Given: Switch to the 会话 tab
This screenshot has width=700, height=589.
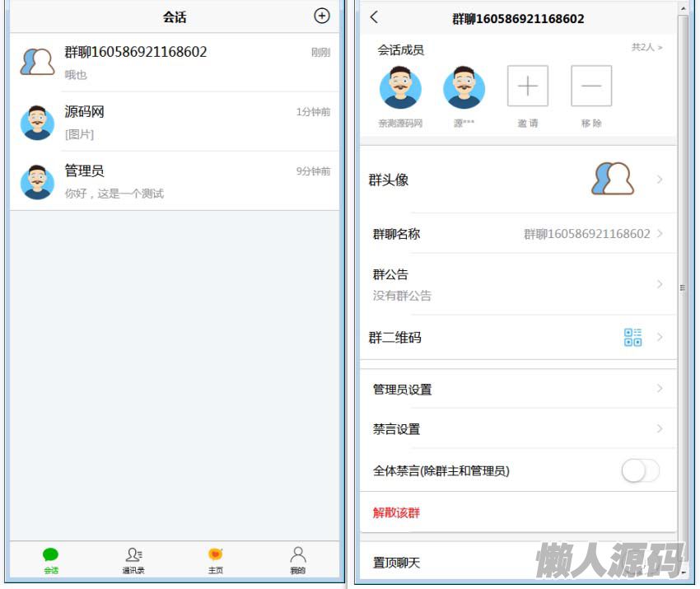Looking at the screenshot, I should (51, 561).
